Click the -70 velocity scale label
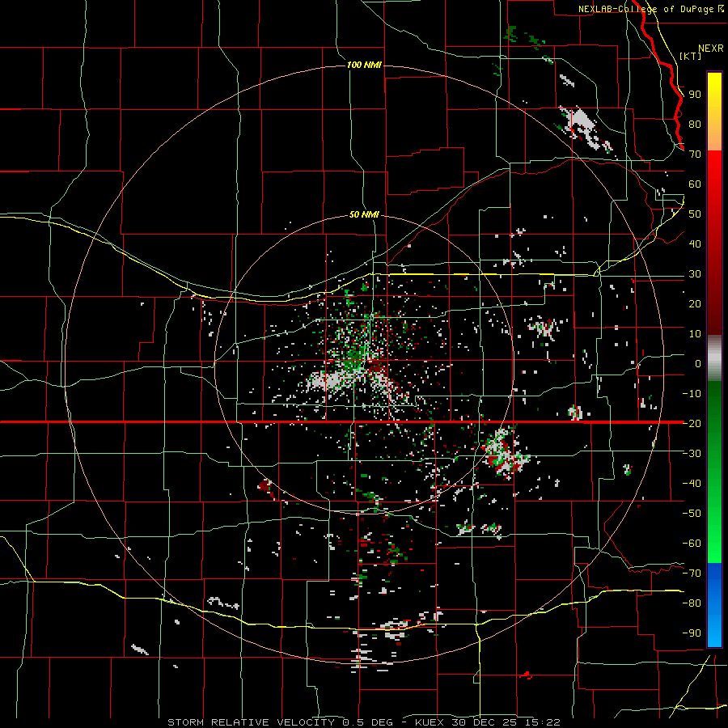This screenshot has width=728, height=728. [x=692, y=573]
